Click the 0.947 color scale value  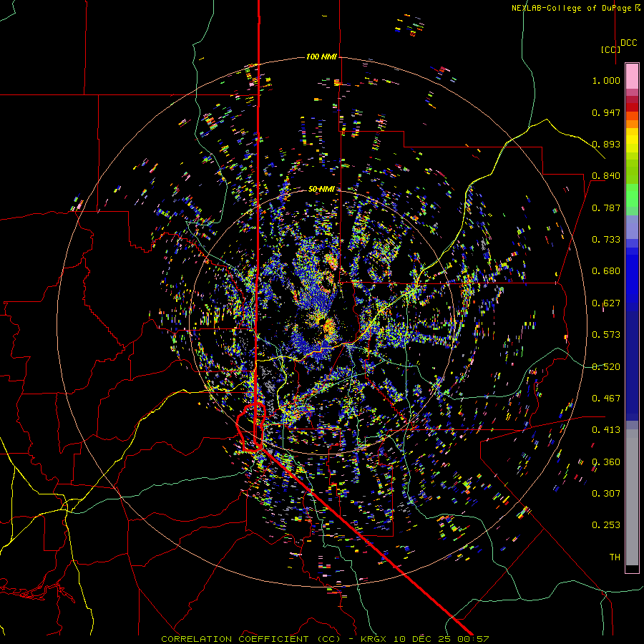click(x=606, y=112)
